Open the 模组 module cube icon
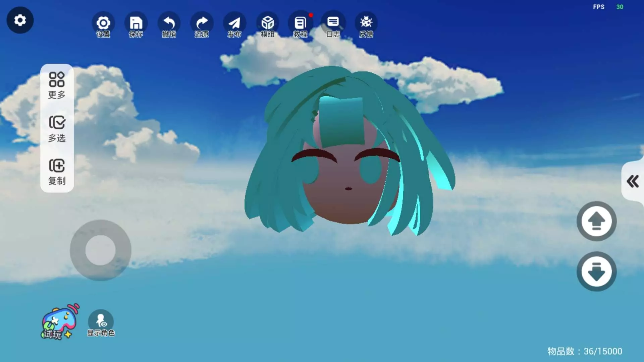This screenshot has height=362, width=644. coord(267,23)
